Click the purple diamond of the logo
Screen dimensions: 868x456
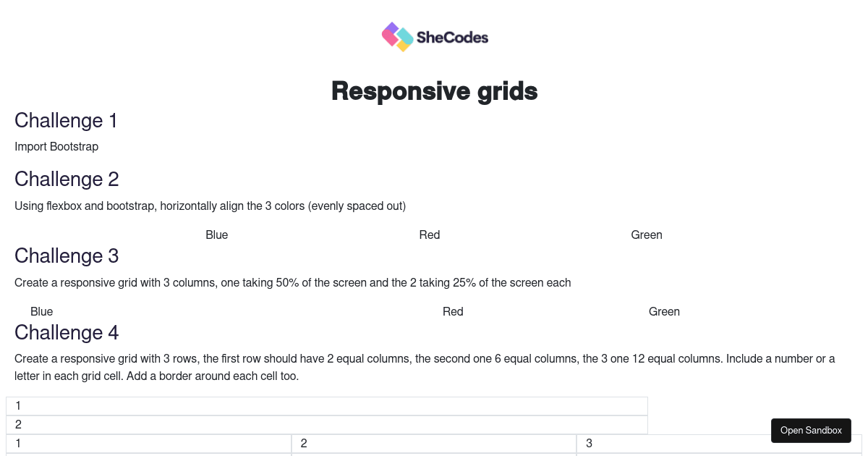[391, 28]
